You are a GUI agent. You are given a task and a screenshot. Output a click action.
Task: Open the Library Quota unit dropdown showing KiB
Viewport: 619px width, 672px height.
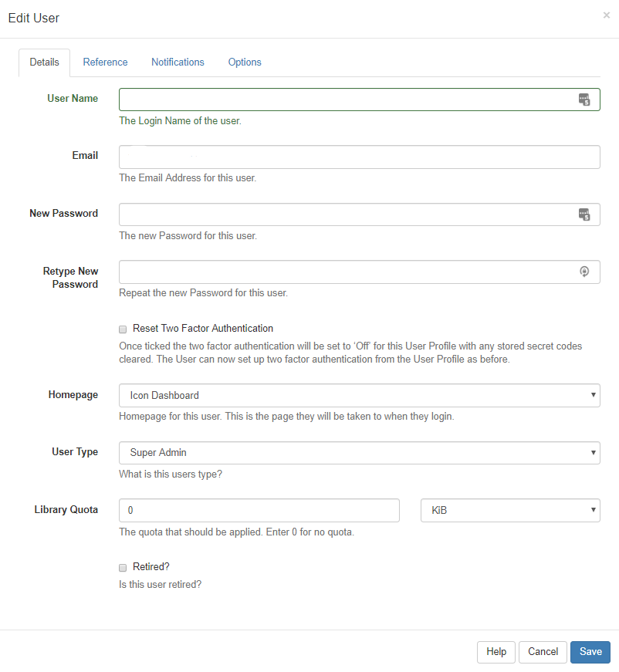[x=510, y=510]
